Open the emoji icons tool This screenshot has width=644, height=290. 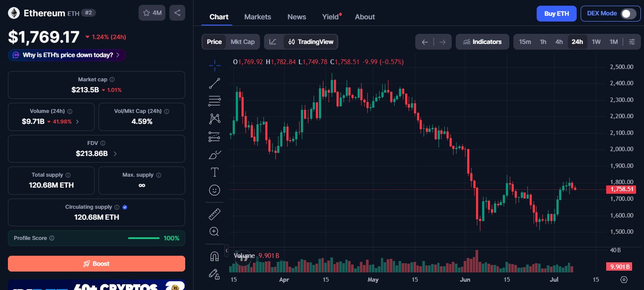(215, 190)
